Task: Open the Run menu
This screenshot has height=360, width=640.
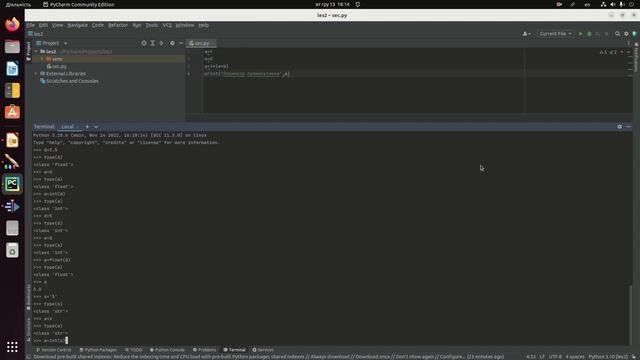Action: point(137,25)
